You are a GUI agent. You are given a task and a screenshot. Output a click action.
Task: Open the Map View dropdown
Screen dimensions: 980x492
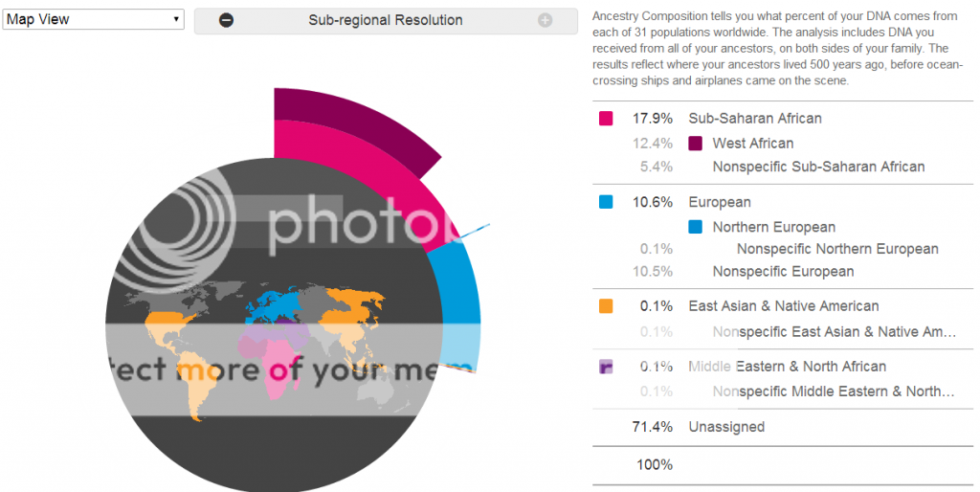pyautogui.click(x=93, y=19)
